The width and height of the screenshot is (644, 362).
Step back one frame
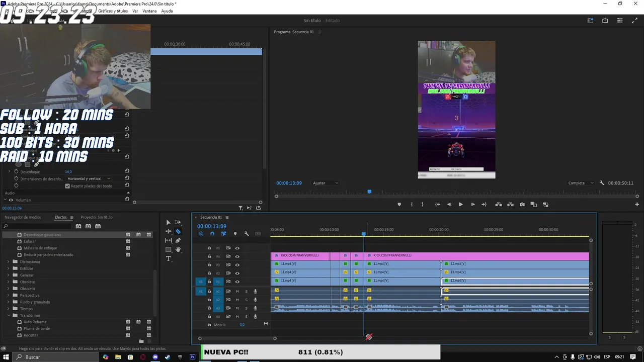449,205
